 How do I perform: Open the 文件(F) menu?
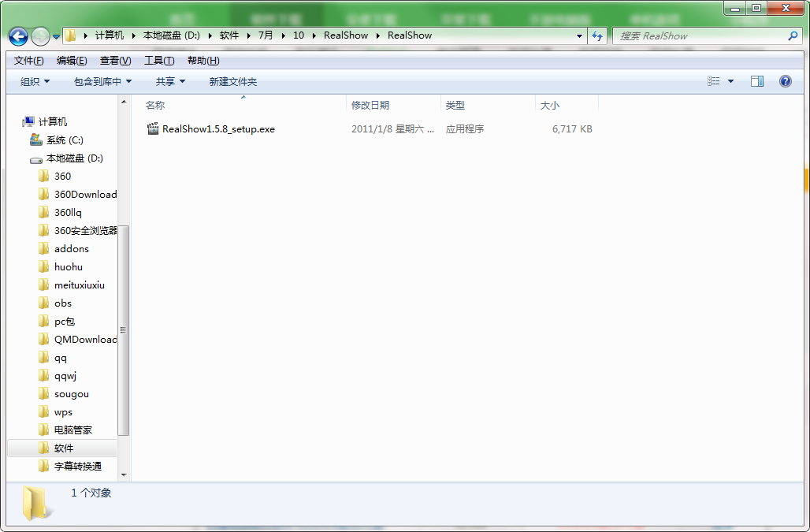(x=28, y=61)
